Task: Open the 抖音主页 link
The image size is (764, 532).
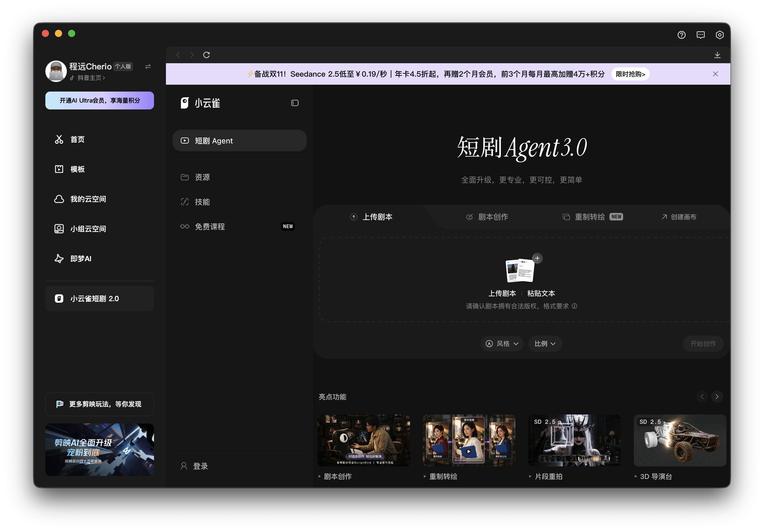Action: [88, 78]
